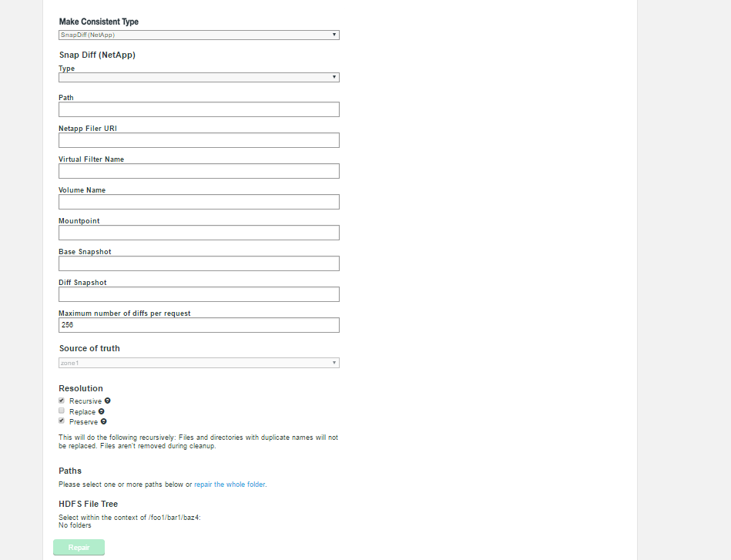Click the Volume Name text box

[x=199, y=202]
